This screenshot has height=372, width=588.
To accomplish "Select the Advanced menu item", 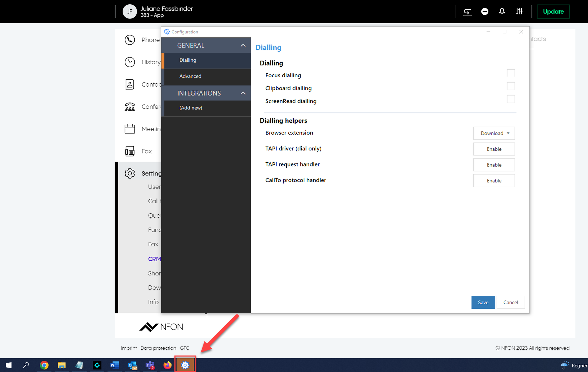I will pyautogui.click(x=190, y=76).
